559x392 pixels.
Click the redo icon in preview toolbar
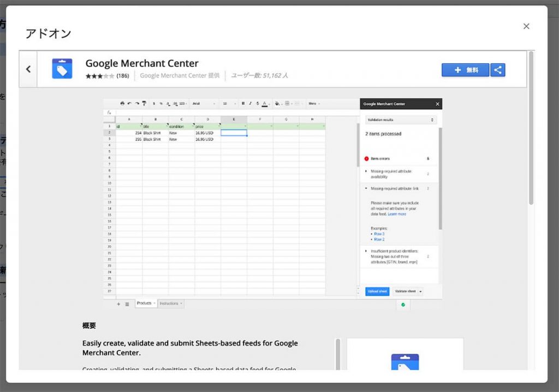pos(137,103)
